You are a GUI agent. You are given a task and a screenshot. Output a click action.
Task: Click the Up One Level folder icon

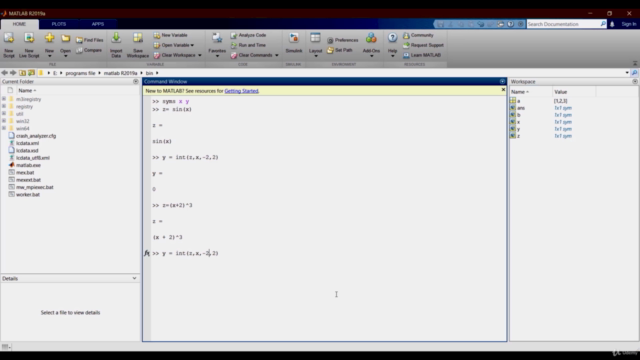pos(22,73)
